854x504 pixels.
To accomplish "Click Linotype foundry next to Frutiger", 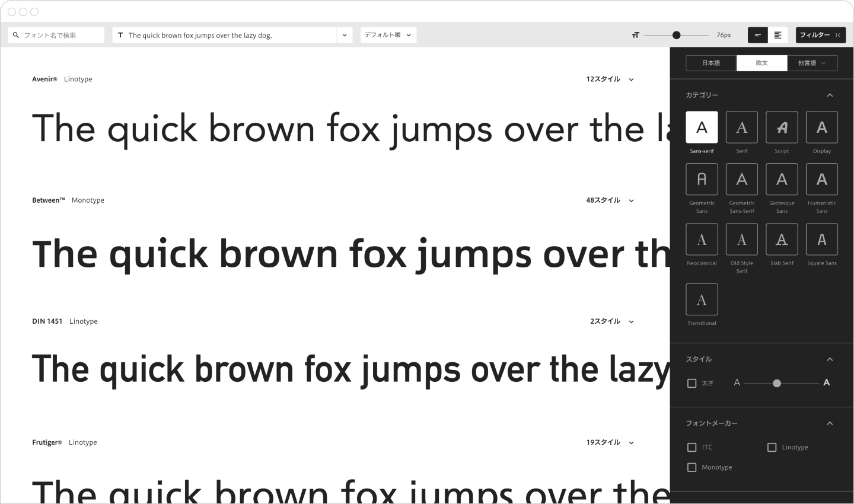I will (82, 442).
